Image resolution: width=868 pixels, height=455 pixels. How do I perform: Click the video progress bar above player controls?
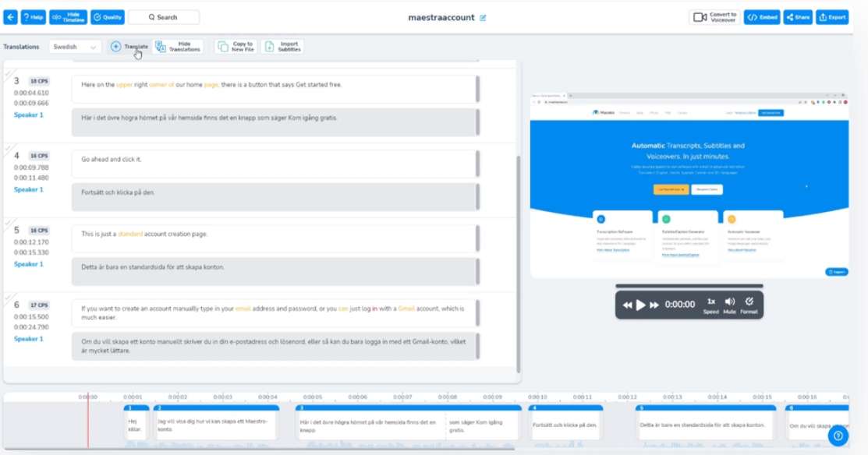(689, 286)
